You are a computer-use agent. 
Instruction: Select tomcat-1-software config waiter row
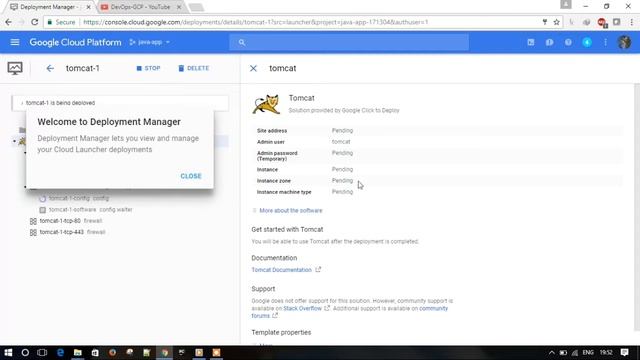coord(86,209)
